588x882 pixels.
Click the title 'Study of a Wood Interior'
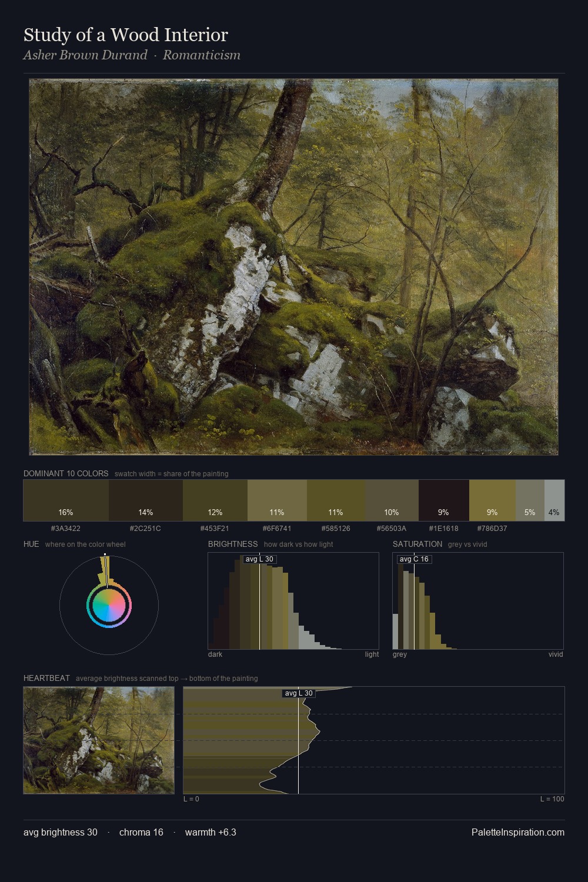click(126, 35)
